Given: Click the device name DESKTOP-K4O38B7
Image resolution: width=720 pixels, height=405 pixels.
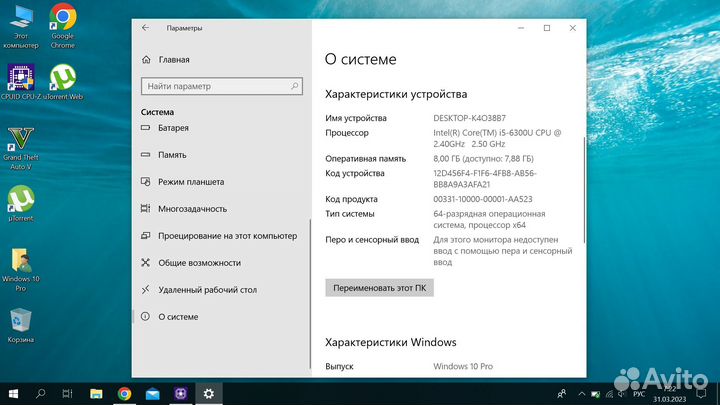Looking at the screenshot, I should point(469,118).
